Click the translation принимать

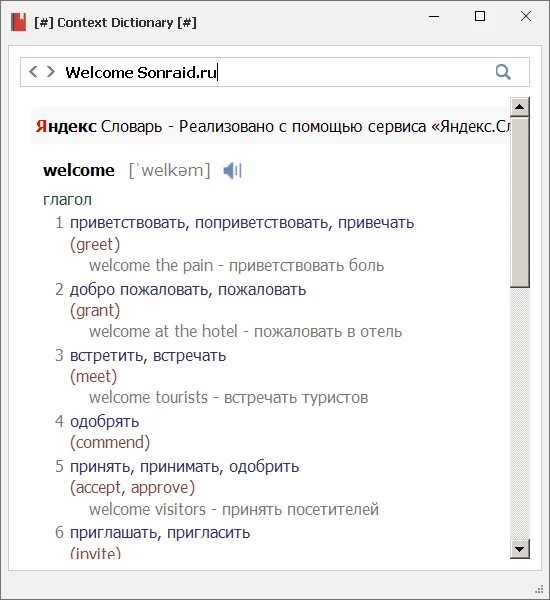[x=180, y=466]
